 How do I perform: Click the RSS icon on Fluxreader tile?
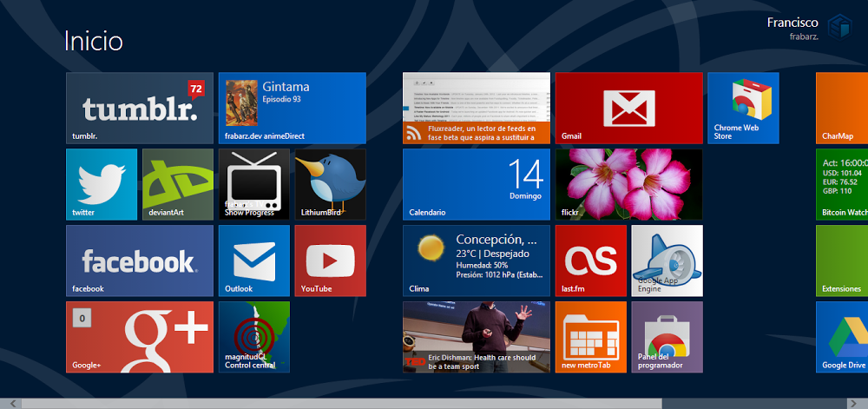point(414,133)
